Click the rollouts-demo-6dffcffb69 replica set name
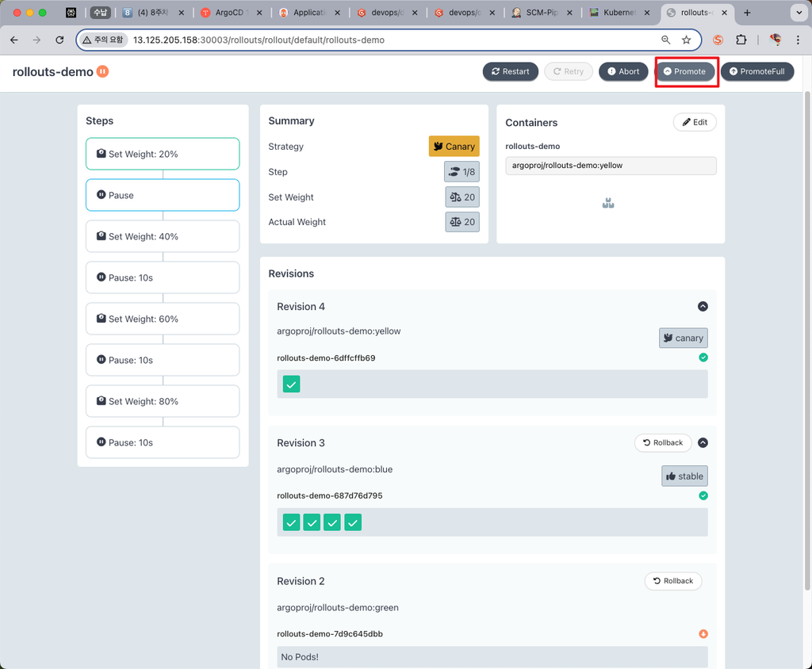This screenshot has width=812, height=669. (326, 357)
